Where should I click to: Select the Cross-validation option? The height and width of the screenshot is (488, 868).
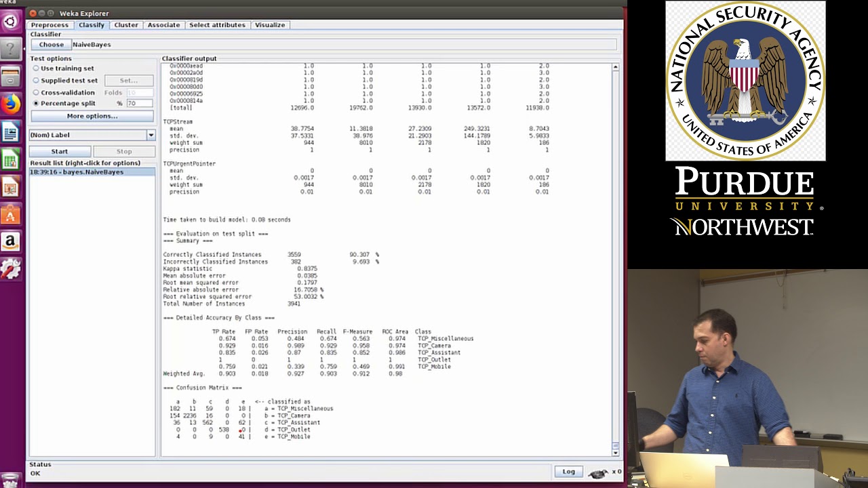(64, 93)
